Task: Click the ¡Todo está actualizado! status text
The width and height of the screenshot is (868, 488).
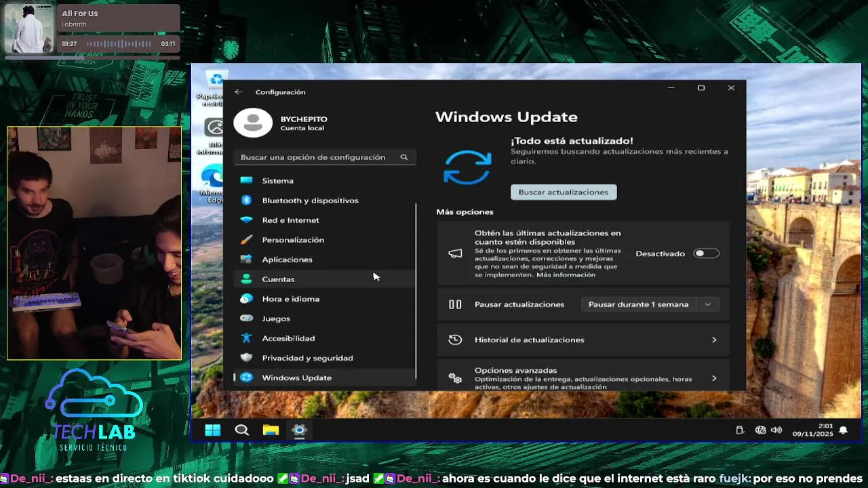Action: (572, 141)
